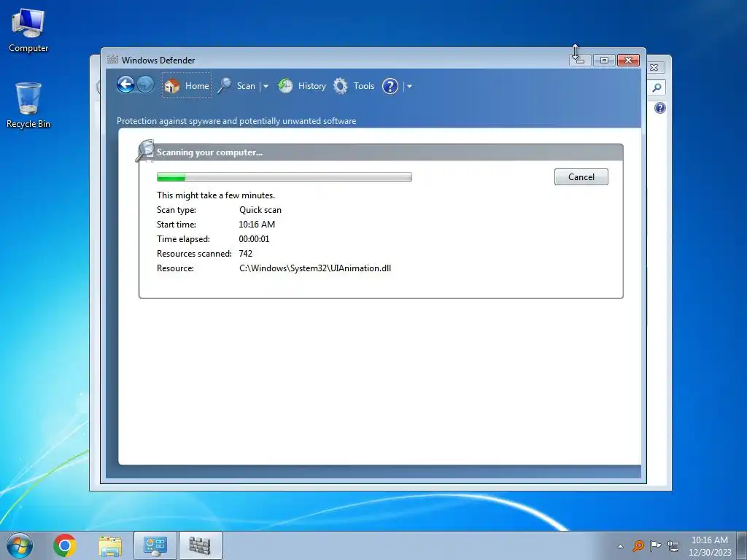Image resolution: width=747 pixels, height=560 pixels.
Task: Close the Windows Defender window
Action: 628,61
